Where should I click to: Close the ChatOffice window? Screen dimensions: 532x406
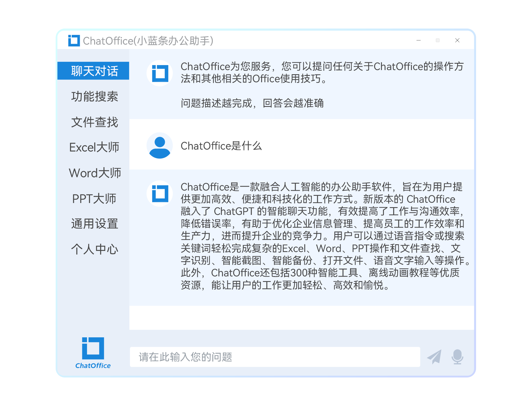pyautogui.click(x=457, y=40)
